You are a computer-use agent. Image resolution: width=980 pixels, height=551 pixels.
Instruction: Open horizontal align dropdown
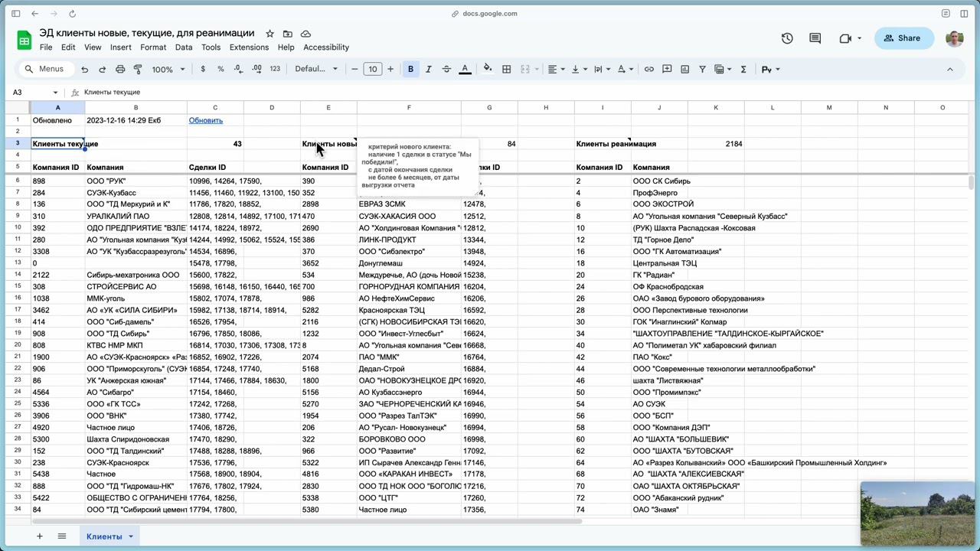tap(555, 69)
